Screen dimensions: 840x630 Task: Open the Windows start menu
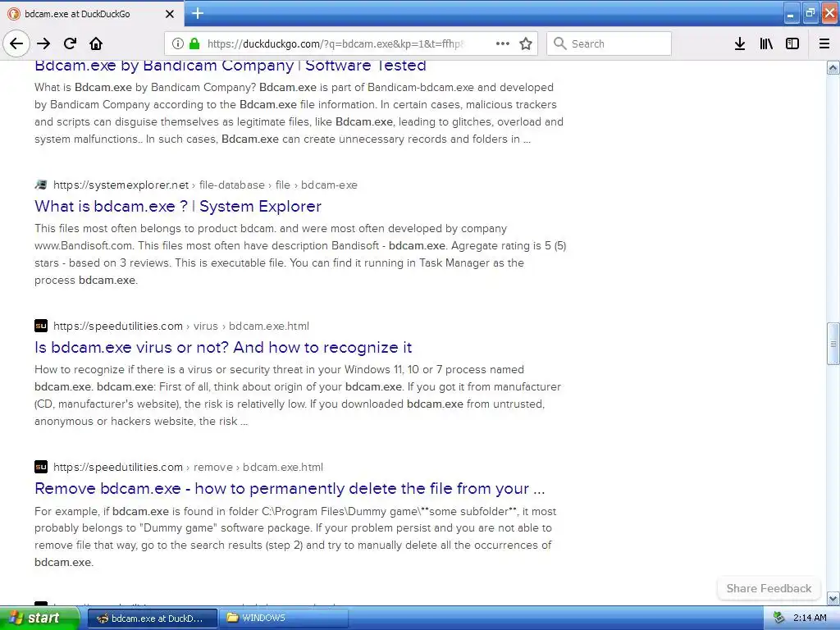pyautogui.click(x=39, y=618)
